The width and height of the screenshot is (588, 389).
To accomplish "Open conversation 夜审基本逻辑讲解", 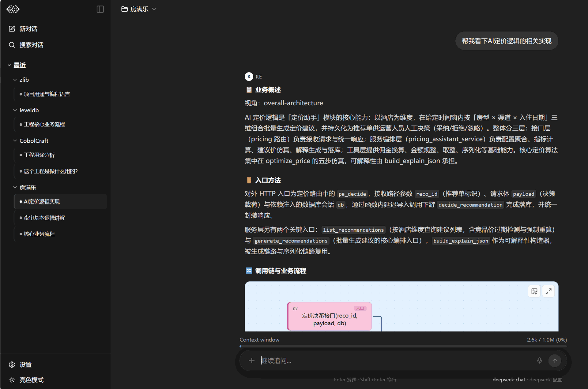I will (x=61, y=218).
